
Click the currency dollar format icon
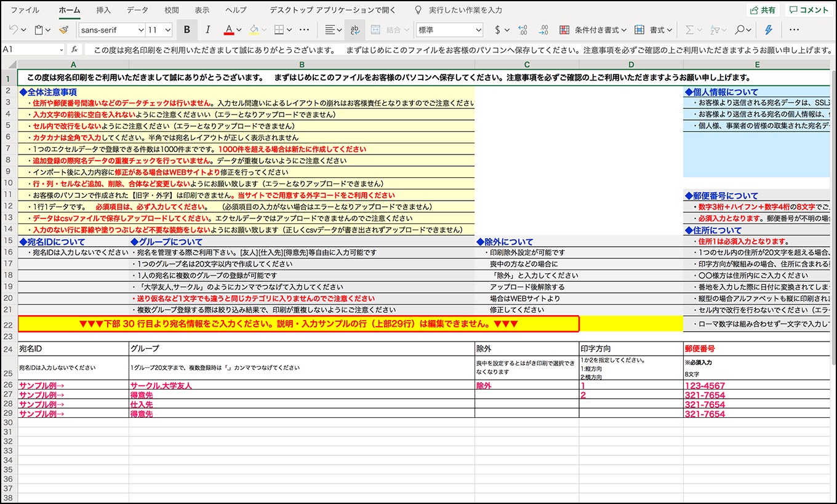[x=498, y=30]
